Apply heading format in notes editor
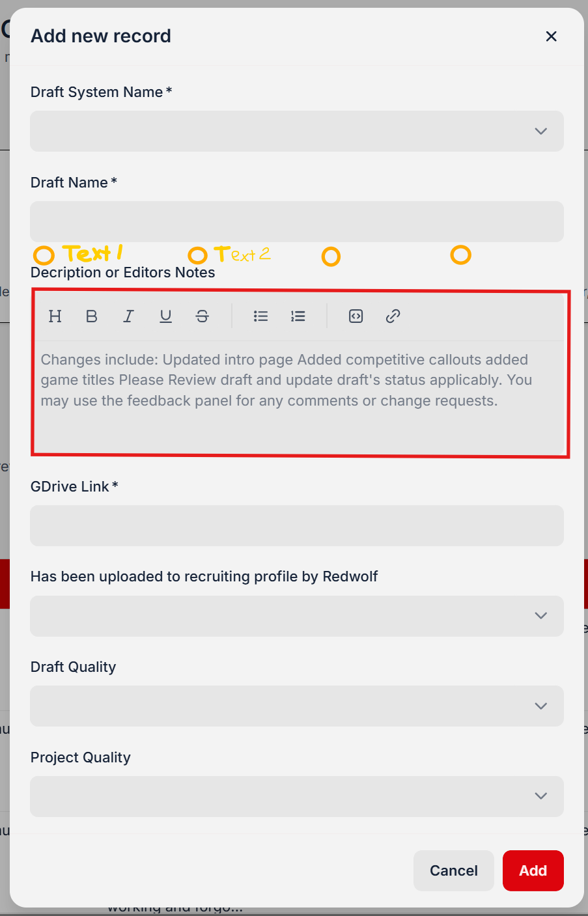 click(x=55, y=316)
